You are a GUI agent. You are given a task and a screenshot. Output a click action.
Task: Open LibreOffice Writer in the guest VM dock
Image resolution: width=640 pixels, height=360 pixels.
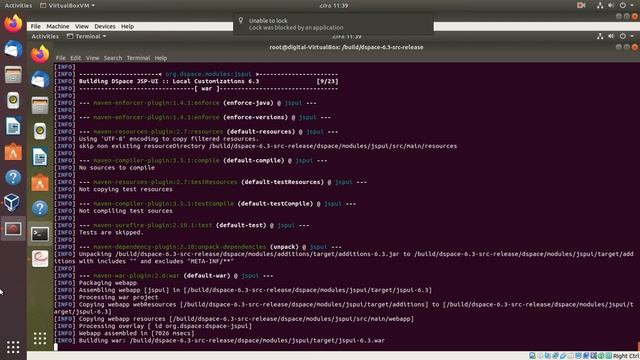pyautogui.click(x=40, y=157)
